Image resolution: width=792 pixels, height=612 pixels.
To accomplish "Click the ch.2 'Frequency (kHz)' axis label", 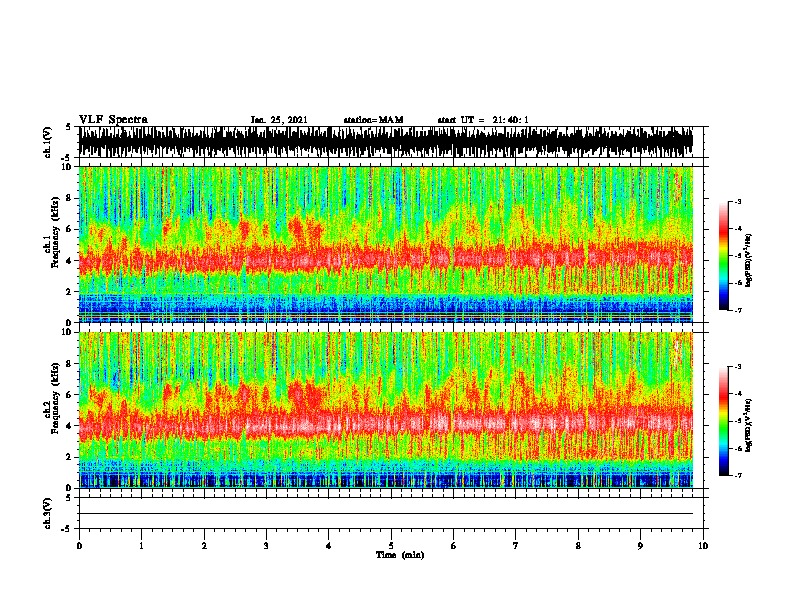I will [55, 398].
